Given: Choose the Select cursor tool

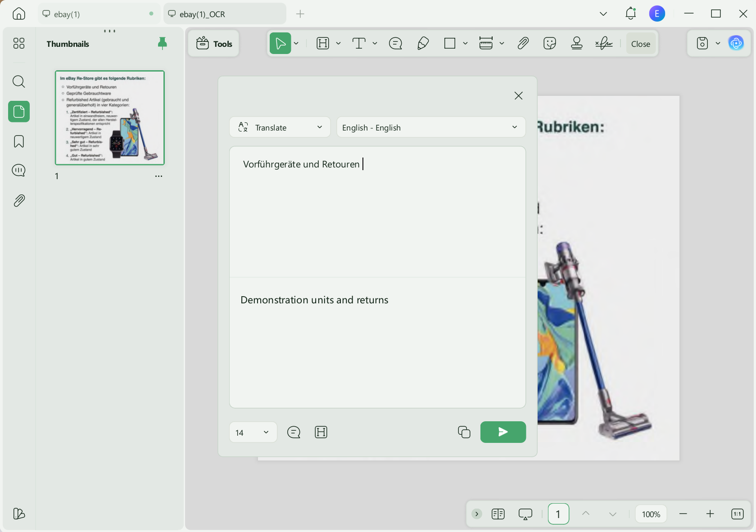Looking at the screenshot, I should coord(280,43).
